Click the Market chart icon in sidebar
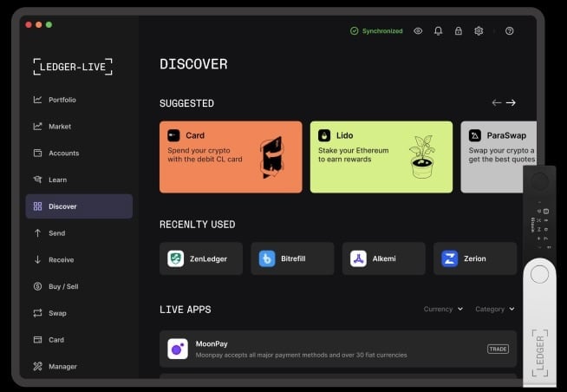 pyautogui.click(x=37, y=127)
